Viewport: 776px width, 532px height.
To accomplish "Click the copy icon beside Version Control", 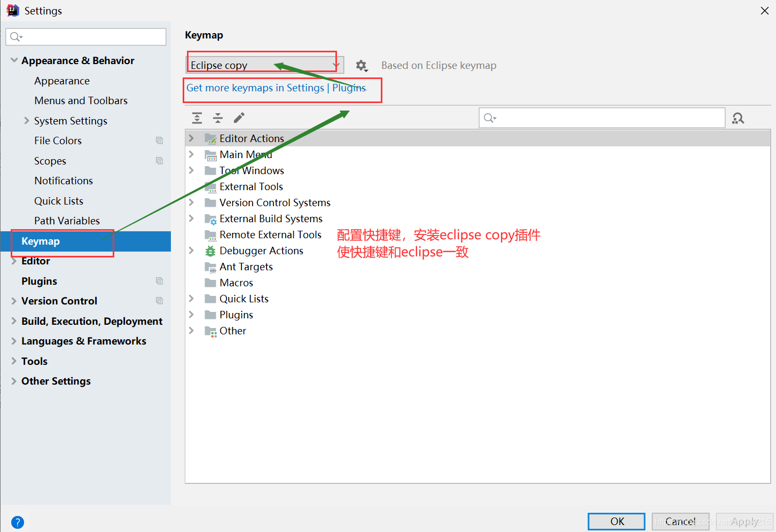I will pyautogui.click(x=159, y=301).
